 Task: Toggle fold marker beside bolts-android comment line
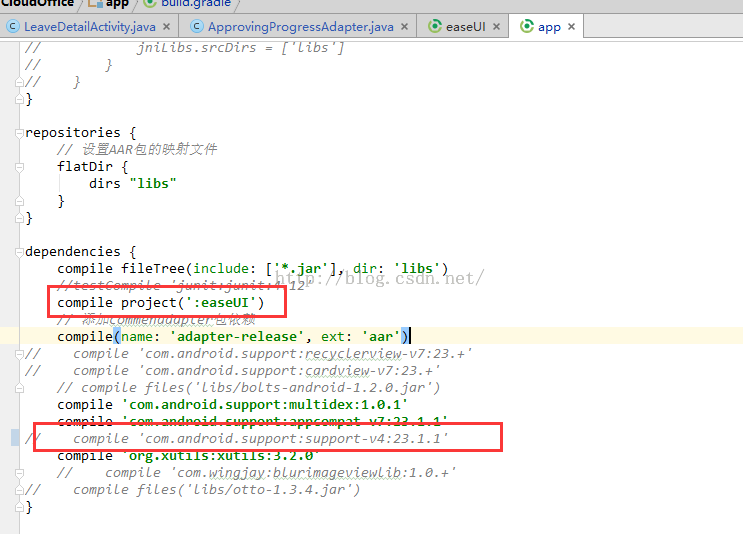point(19,388)
